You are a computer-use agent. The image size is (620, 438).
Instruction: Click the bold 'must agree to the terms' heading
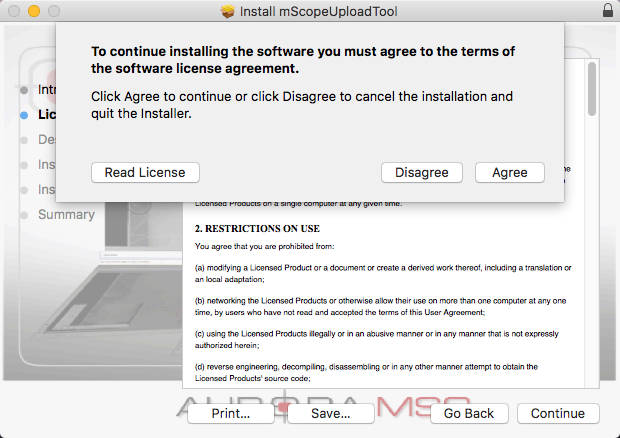[x=303, y=60]
